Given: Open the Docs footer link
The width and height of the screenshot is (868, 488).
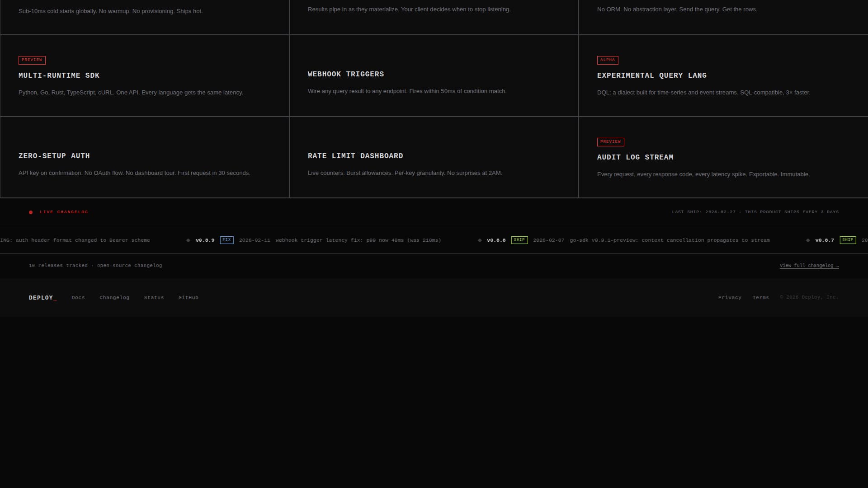Looking at the screenshot, I should click(x=78, y=298).
